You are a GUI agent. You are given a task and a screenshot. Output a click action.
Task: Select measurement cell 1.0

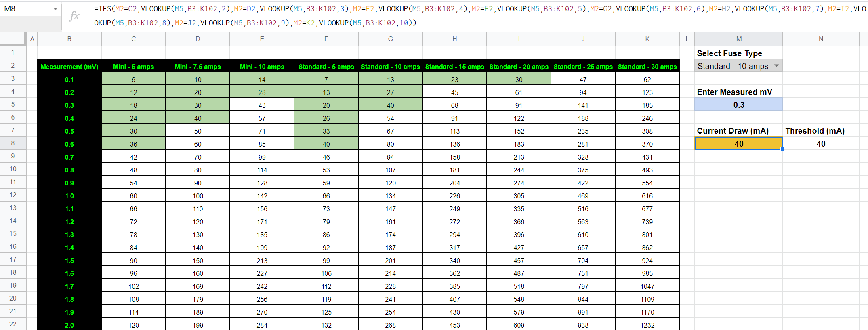(x=69, y=196)
